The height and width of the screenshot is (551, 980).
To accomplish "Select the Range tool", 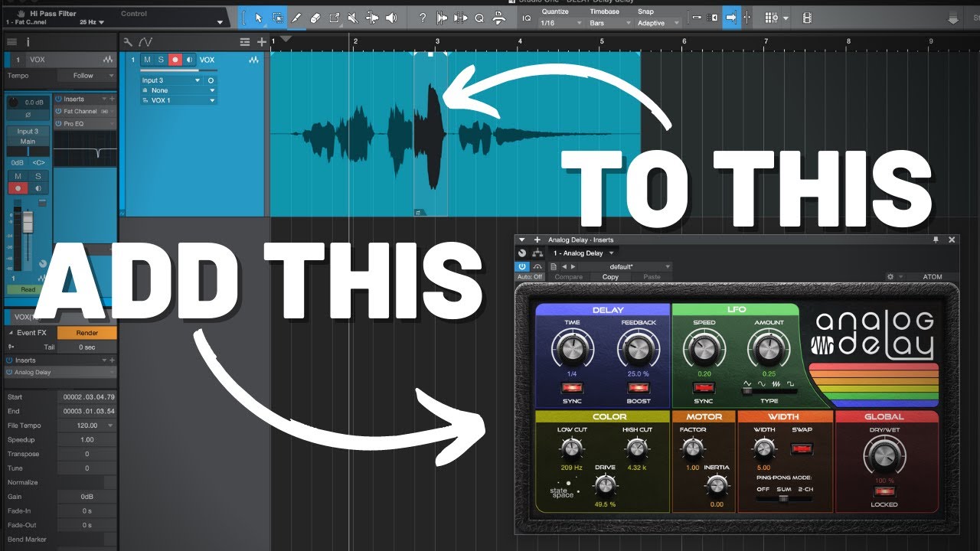I will click(x=277, y=18).
